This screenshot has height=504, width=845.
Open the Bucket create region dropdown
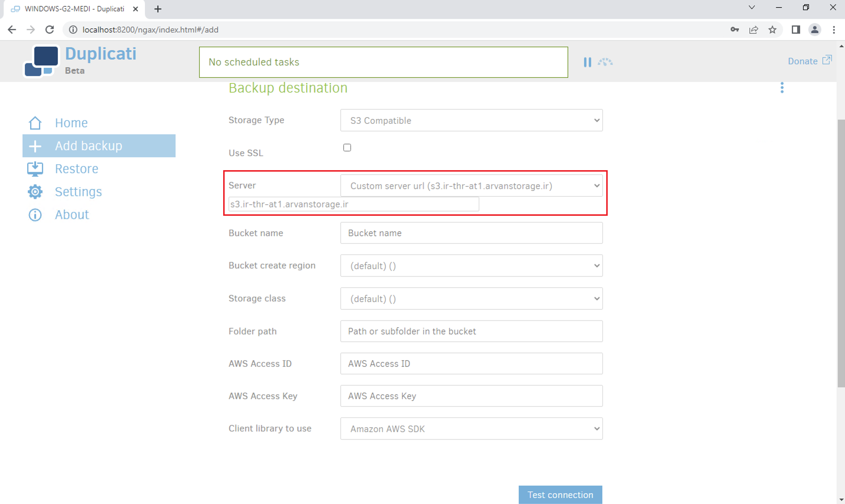[471, 266]
